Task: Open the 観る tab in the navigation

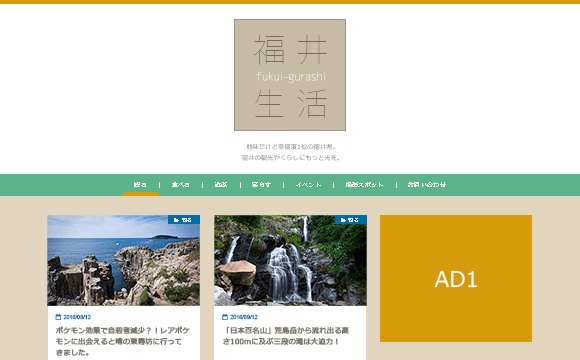Action: point(141,185)
